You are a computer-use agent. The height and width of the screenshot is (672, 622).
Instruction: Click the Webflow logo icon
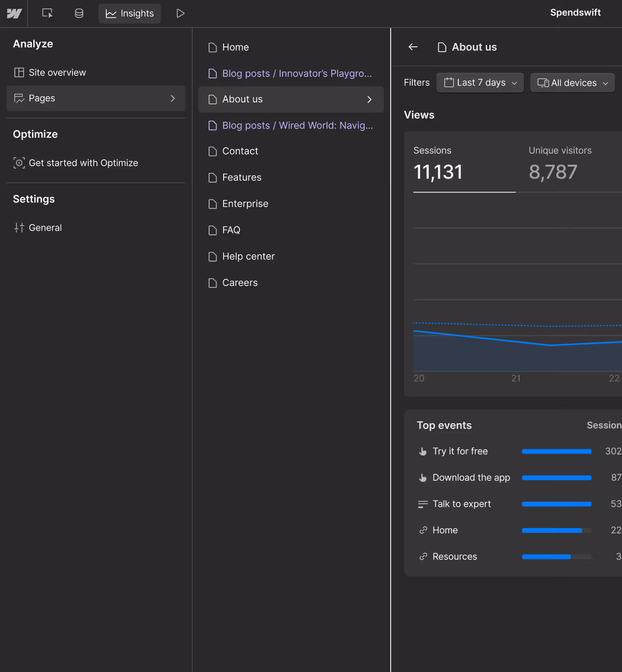[14, 14]
